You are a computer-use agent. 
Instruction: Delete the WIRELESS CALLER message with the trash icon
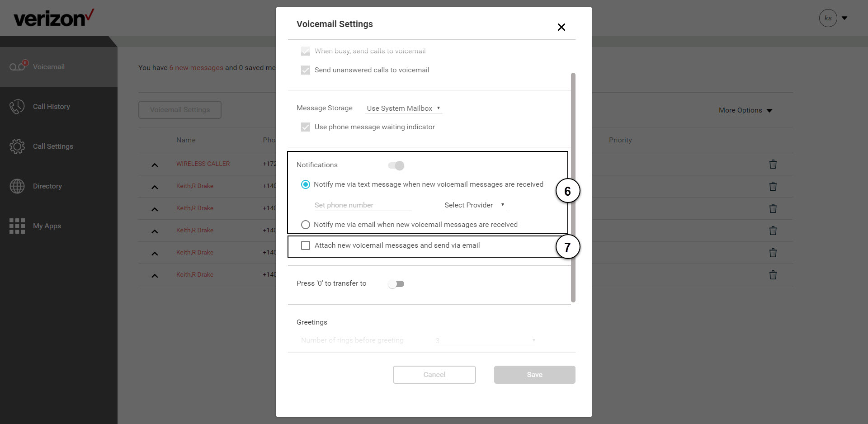773,164
